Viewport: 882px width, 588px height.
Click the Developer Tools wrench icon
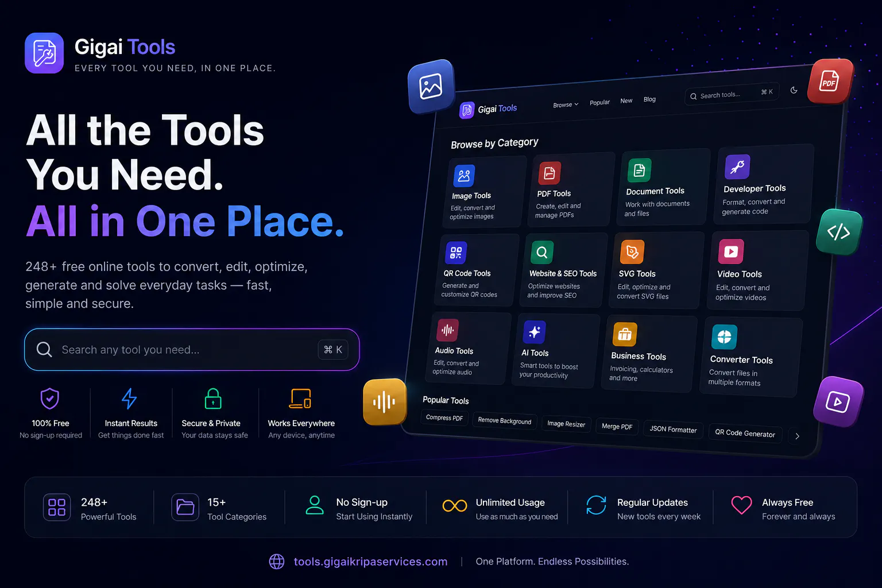point(737,167)
